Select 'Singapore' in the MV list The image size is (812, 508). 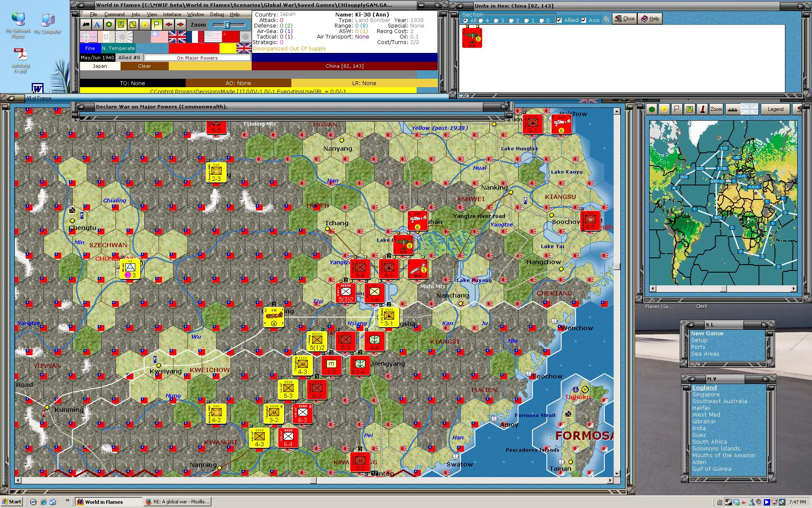tap(706, 395)
